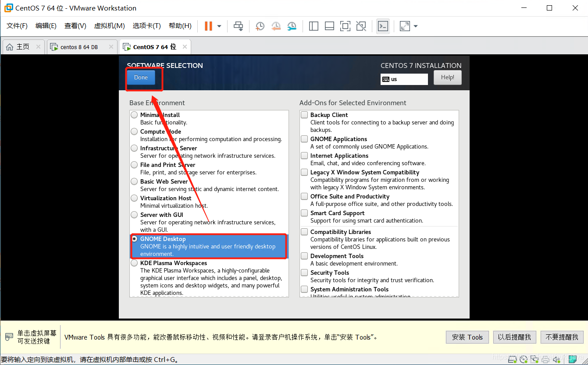Revert to snapshot via clock-arrow icon
This screenshot has width=588, height=365.
pos(276,26)
